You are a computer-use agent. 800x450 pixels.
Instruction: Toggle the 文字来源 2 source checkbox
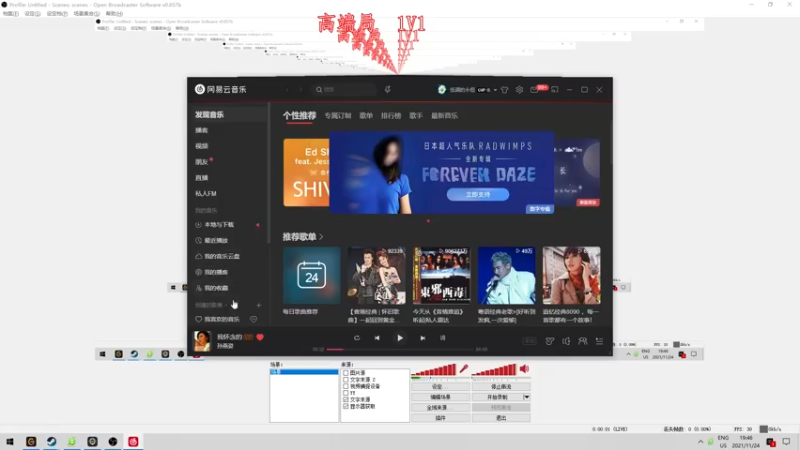(346, 380)
